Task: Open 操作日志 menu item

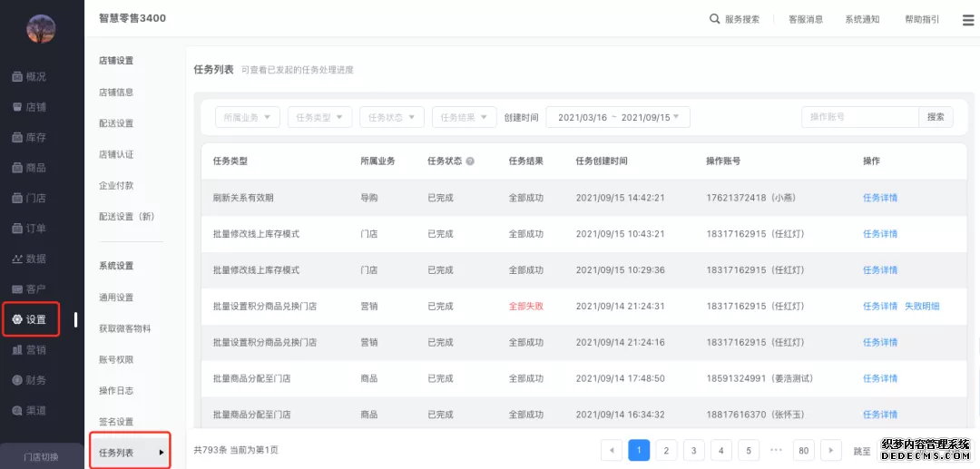Action: coord(116,390)
